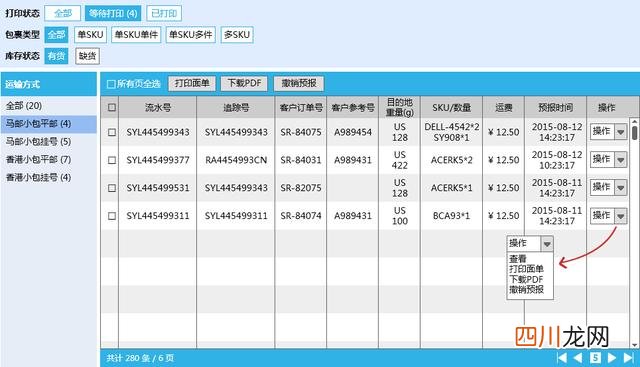640x367 pixels.
Task: Select shipping method 全部 (20)
Action: tap(49, 106)
